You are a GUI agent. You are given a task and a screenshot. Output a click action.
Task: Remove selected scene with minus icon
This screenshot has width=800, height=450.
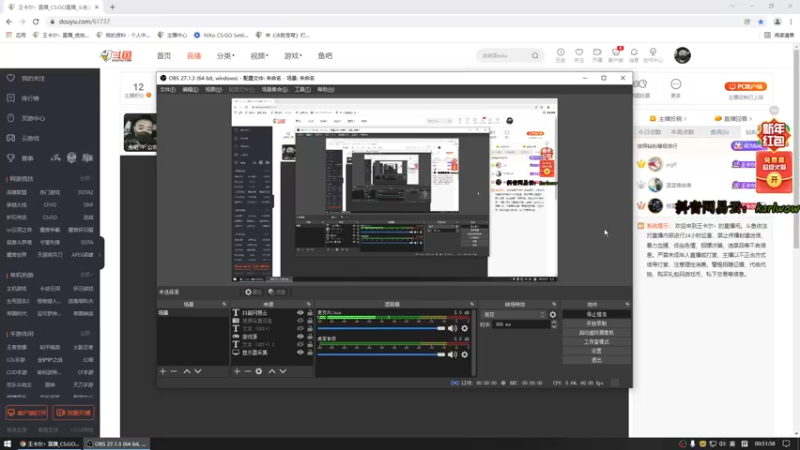174,371
